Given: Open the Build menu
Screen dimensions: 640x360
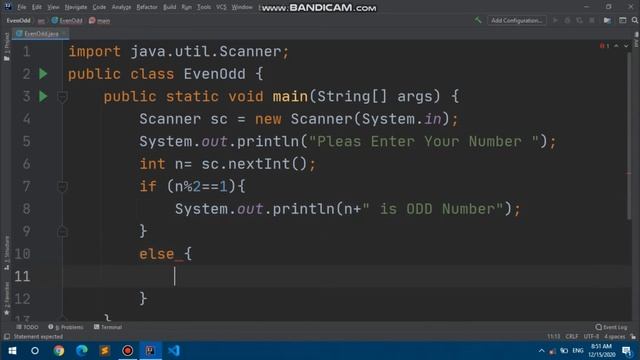Looking at the screenshot, I should pos(169,7).
